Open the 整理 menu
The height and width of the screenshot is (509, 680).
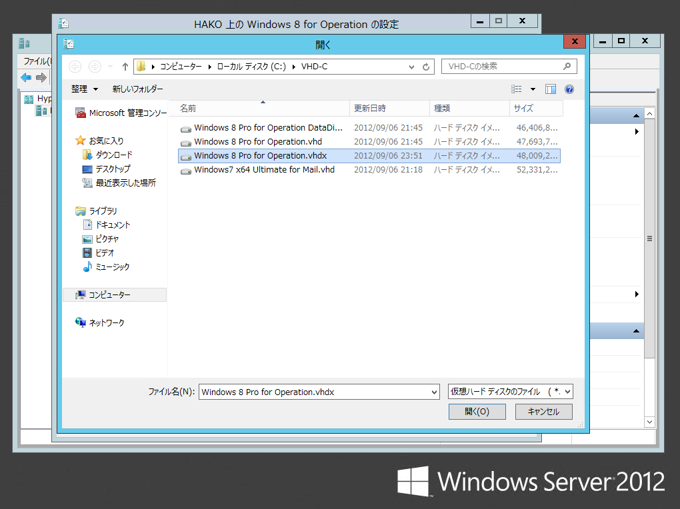(x=84, y=89)
